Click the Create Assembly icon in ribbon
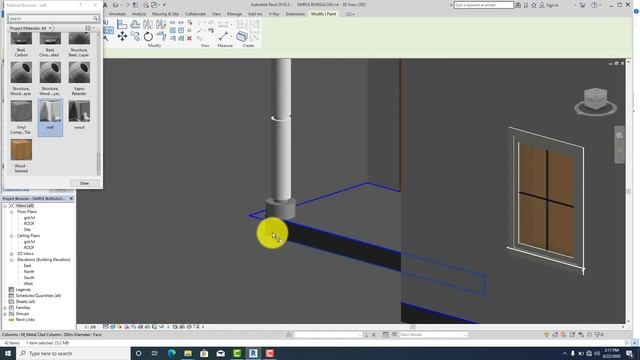 pyautogui.click(x=242, y=36)
